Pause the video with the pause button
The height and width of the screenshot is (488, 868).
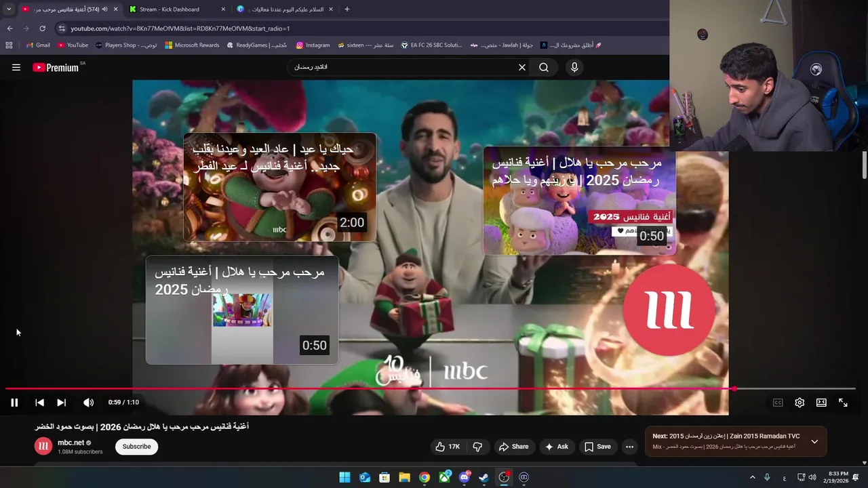pyautogui.click(x=14, y=403)
